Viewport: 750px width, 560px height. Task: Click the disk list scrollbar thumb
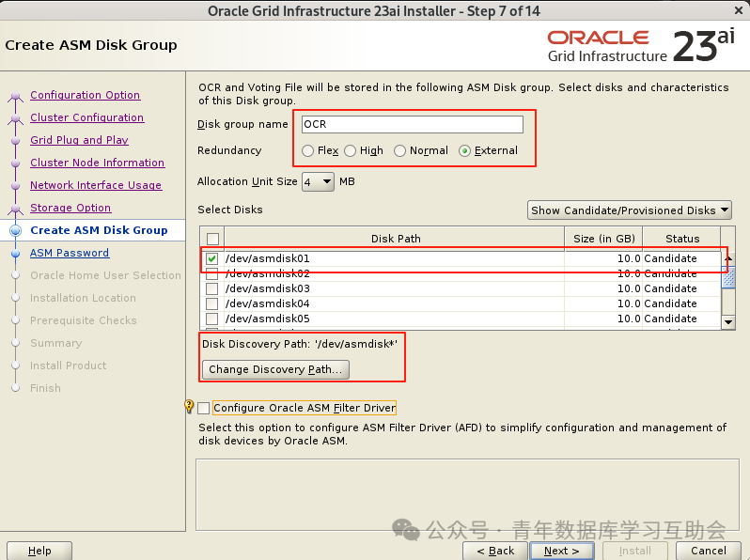[x=728, y=277]
